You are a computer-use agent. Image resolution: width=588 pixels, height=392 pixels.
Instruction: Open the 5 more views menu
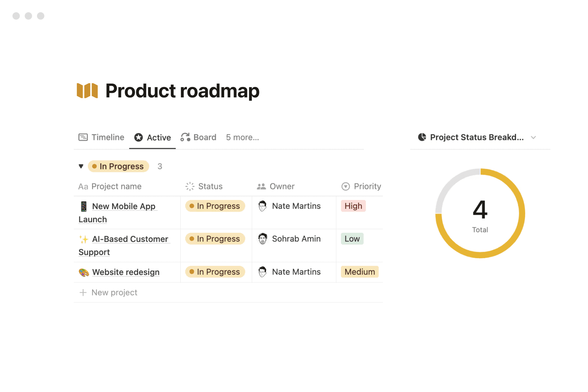click(x=242, y=137)
